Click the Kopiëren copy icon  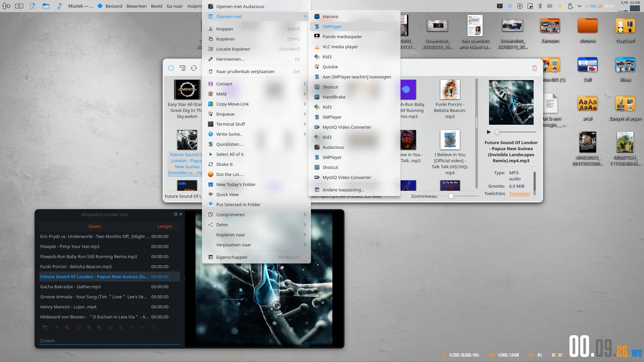pos(211,39)
